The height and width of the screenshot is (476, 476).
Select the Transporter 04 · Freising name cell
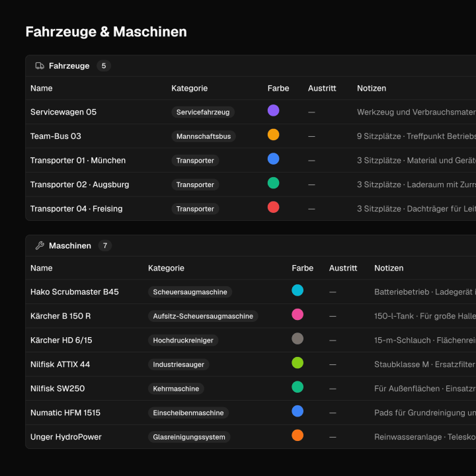tap(76, 209)
